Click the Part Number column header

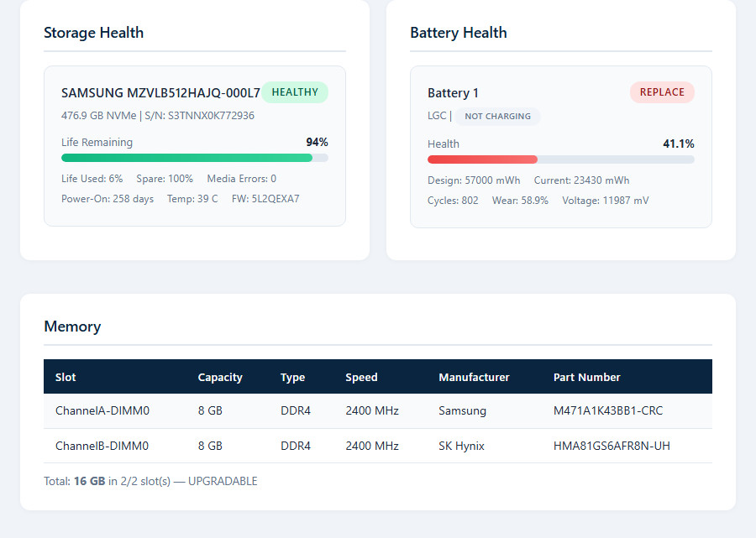587,377
